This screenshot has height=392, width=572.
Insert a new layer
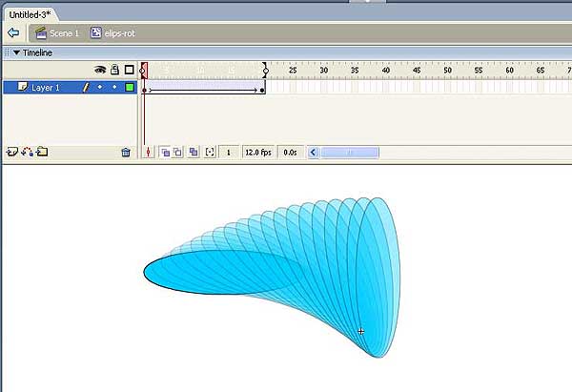click(x=12, y=152)
